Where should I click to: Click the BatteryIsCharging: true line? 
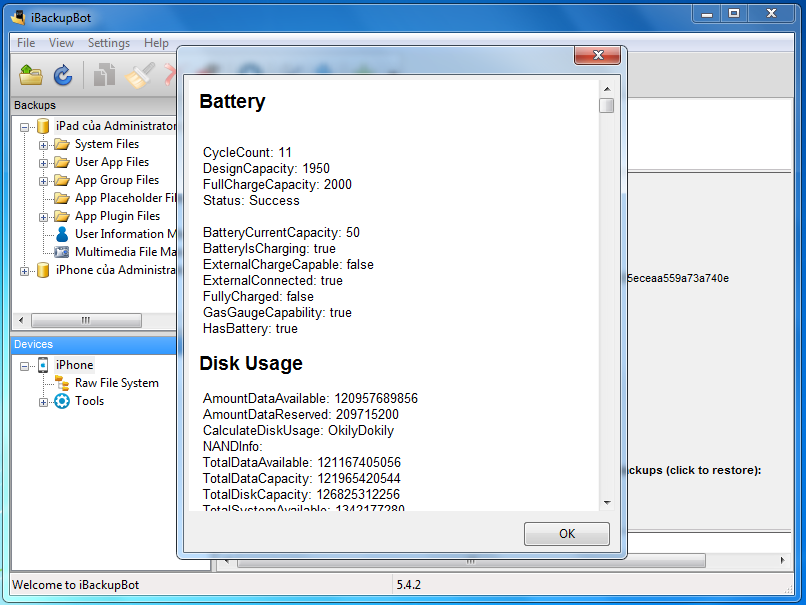pyautogui.click(x=269, y=249)
